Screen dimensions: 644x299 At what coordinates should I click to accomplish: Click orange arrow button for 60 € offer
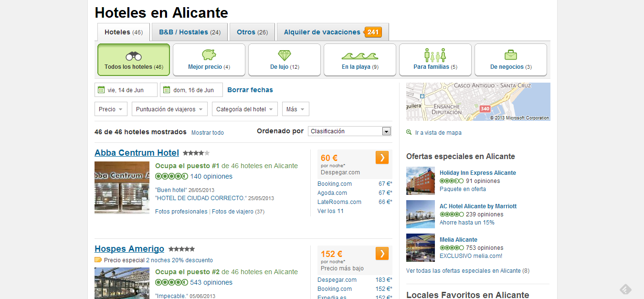[x=382, y=158]
